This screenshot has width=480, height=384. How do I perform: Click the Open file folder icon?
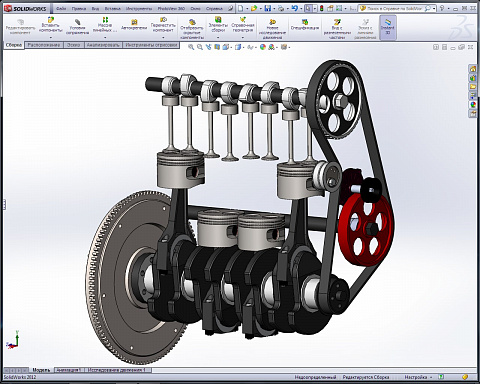pyautogui.click(x=254, y=8)
